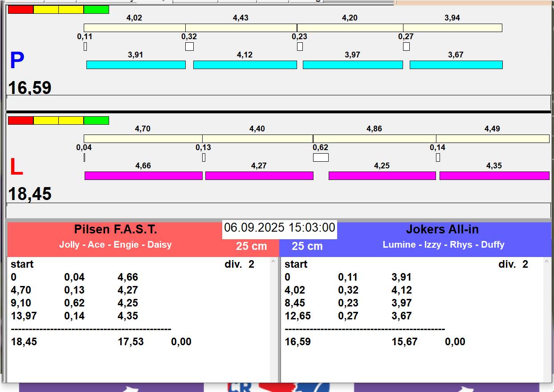This screenshot has height=392, width=554.
Task: Click the blue P lane letter
Action: 17,61
